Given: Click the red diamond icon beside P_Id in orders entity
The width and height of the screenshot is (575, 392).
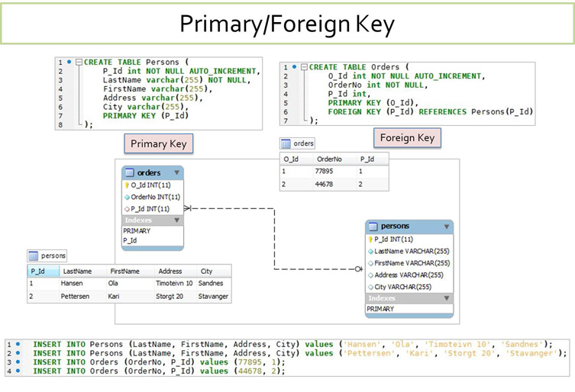Looking at the screenshot, I should point(127,208).
